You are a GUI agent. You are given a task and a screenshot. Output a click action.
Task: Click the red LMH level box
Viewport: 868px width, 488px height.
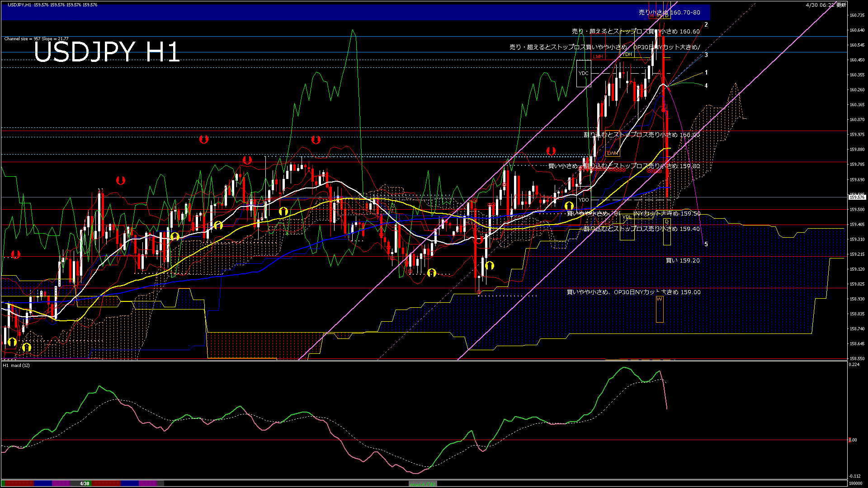tap(598, 57)
